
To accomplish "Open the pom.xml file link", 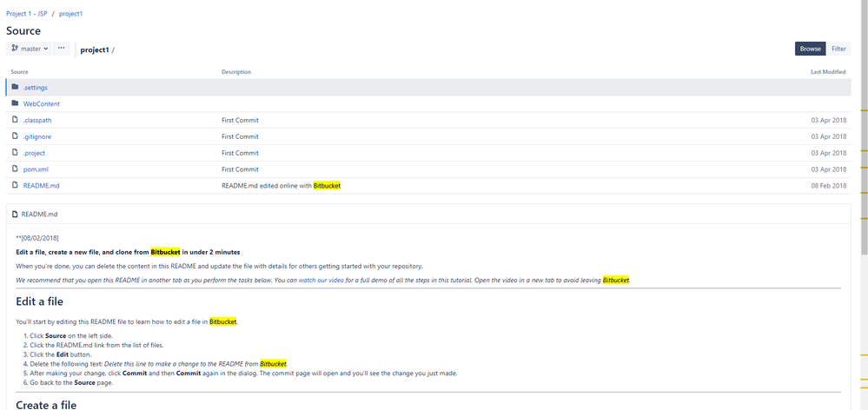I will [36, 170].
